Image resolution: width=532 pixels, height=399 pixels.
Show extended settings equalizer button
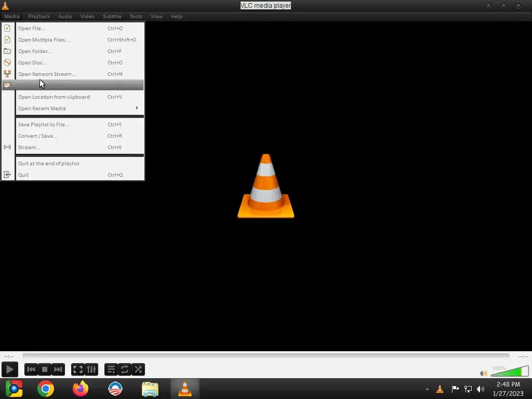click(91, 369)
